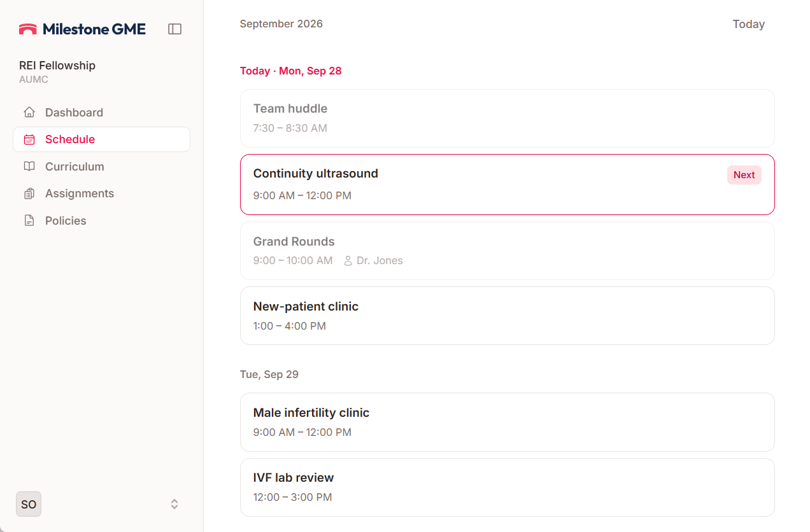Image resolution: width=810 pixels, height=532 pixels.
Task: Click the September 2026 month label
Action: click(x=281, y=24)
